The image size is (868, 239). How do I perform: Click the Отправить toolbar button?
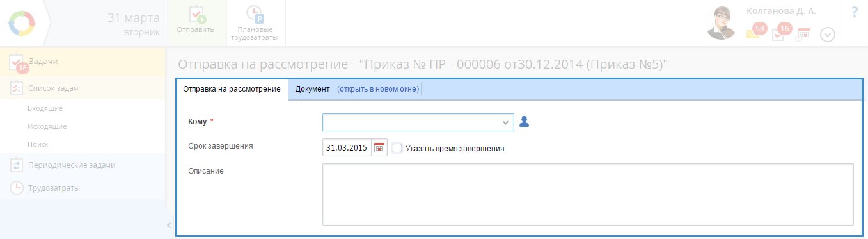196,23
